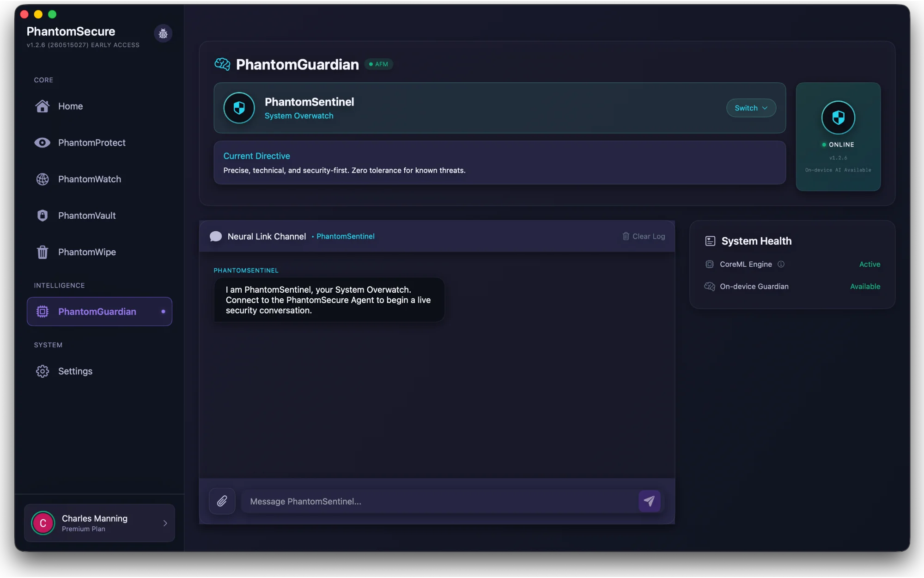Expand the account chevron next to Premium Plan
924x578 pixels.
165,523
